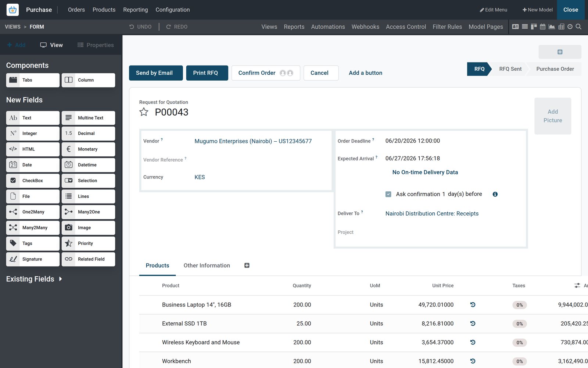Open the Configuration menu
The width and height of the screenshot is (588, 368).
click(173, 10)
